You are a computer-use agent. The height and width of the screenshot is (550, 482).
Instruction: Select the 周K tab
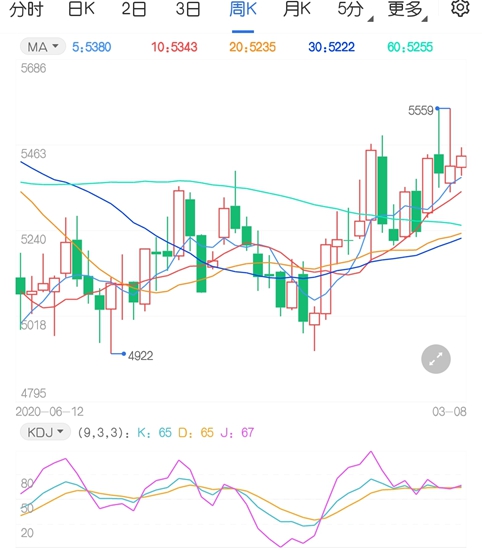click(243, 9)
